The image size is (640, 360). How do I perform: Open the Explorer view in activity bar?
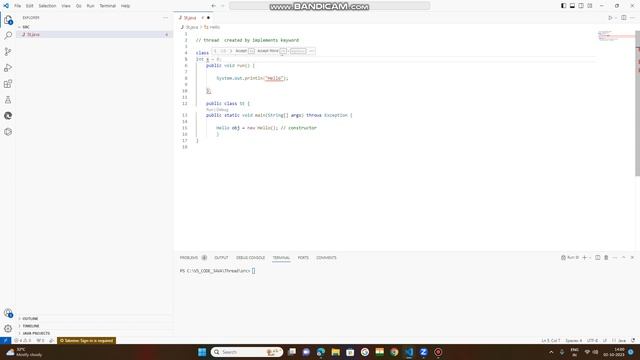(8, 20)
